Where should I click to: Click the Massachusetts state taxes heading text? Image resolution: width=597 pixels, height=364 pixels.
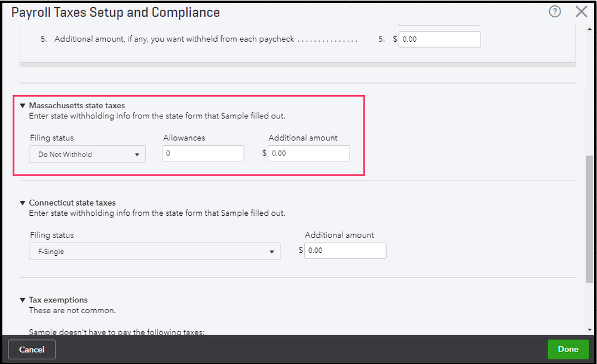77,106
